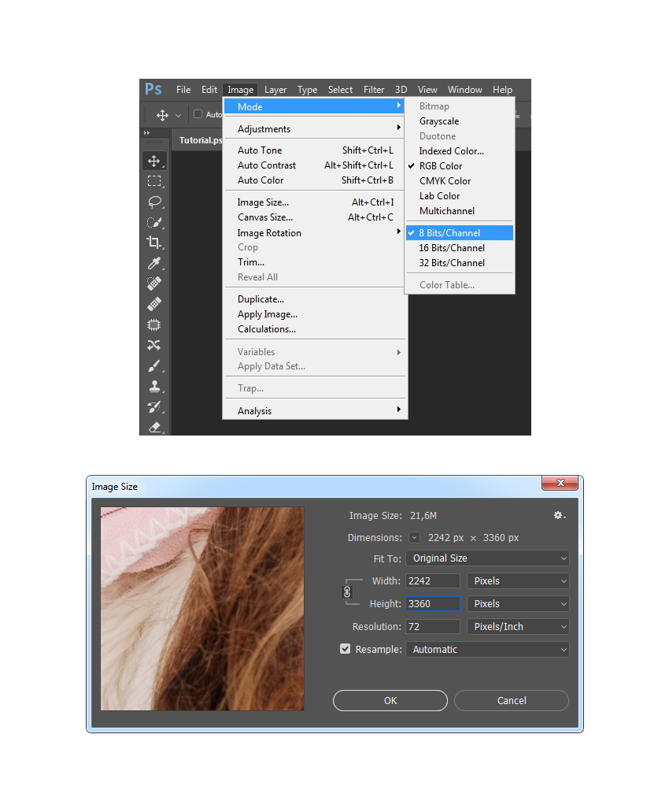
Task: Select the Clone Stamp tool
Action: pos(154,386)
